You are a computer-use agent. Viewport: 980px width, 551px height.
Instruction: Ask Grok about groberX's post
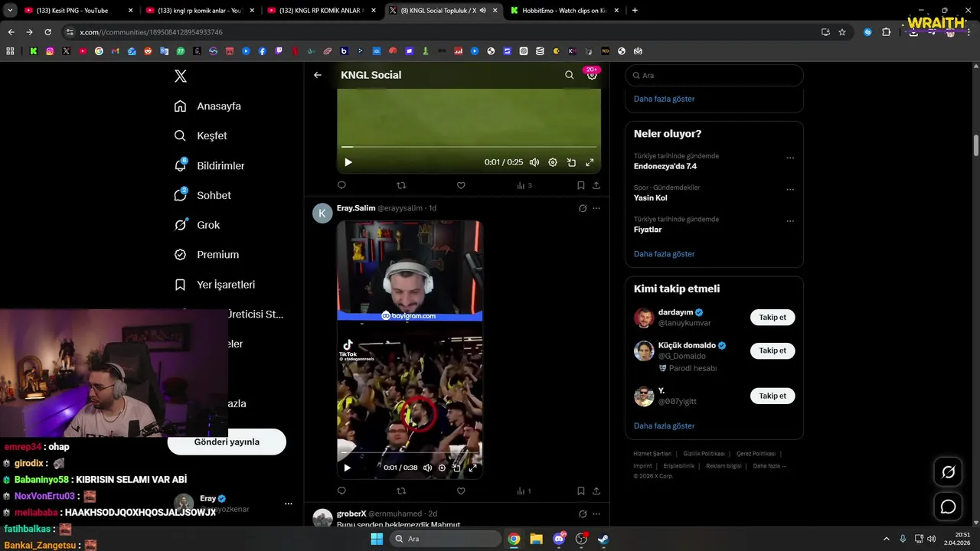tap(583, 514)
